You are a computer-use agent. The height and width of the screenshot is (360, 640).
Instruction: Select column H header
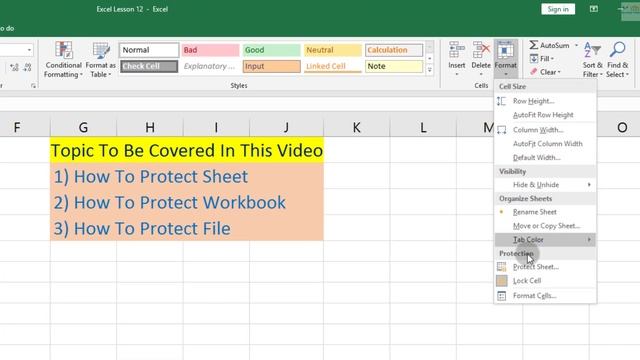point(150,127)
